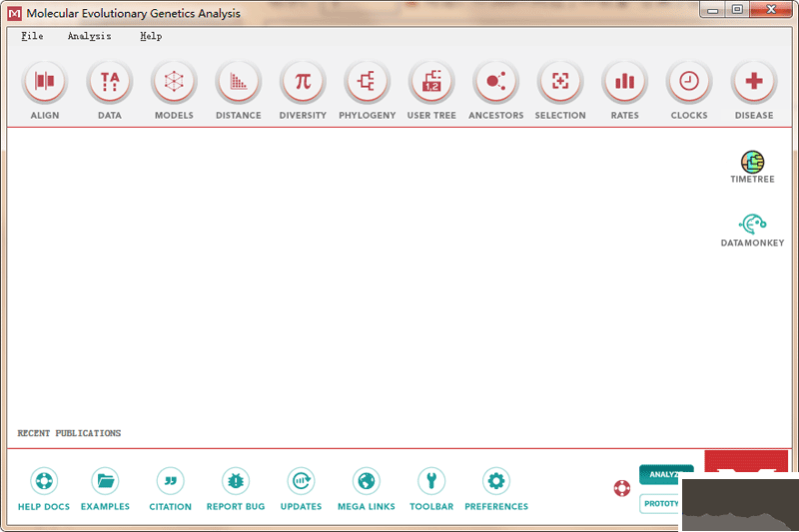
Task: Open the Help Docs button
Action: [x=44, y=482]
